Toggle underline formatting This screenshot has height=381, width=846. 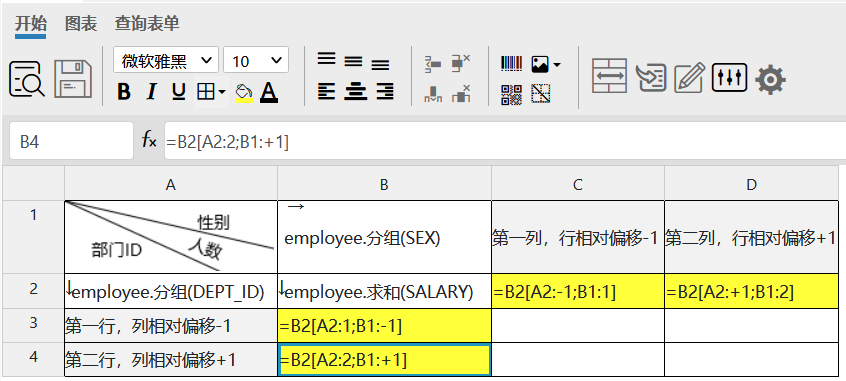click(179, 92)
